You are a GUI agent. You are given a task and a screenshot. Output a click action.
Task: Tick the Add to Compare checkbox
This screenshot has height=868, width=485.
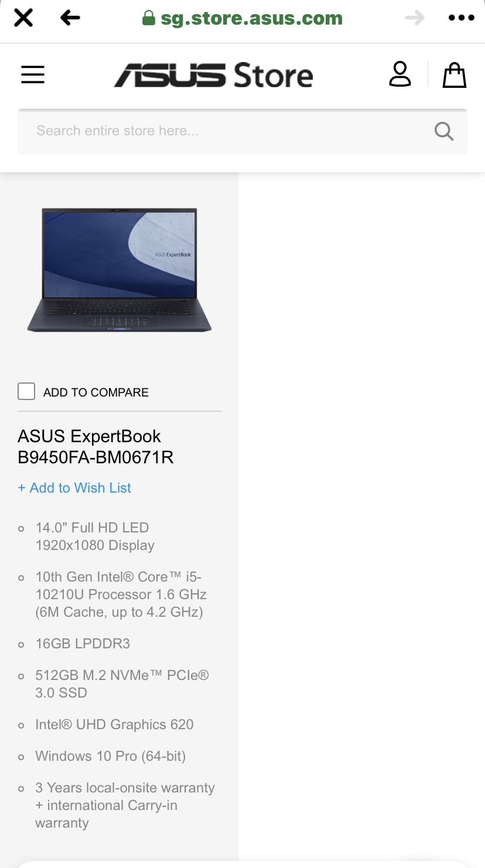26,391
